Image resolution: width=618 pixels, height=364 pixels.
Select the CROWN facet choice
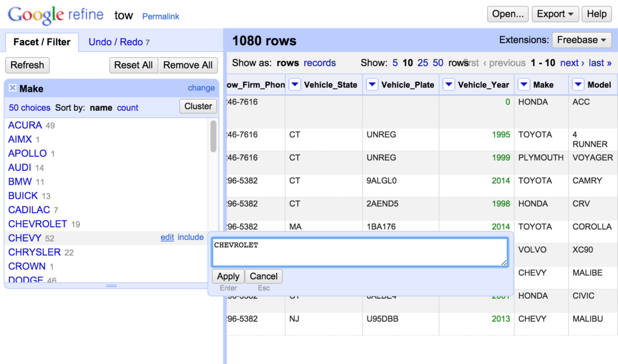pyautogui.click(x=27, y=266)
